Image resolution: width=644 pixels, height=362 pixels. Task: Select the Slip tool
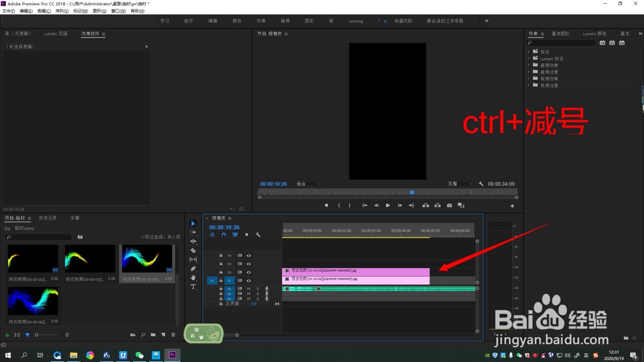pos(193,259)
